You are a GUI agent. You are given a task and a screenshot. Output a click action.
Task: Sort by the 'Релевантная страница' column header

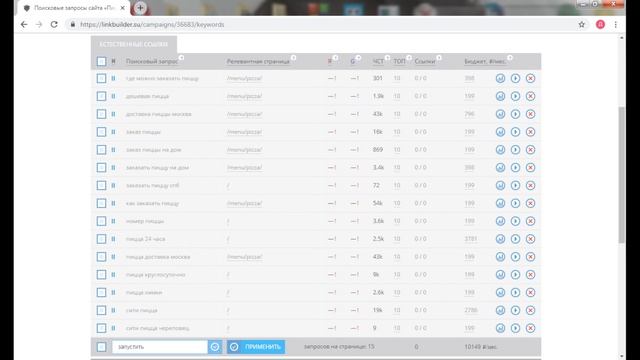(258, 61)
